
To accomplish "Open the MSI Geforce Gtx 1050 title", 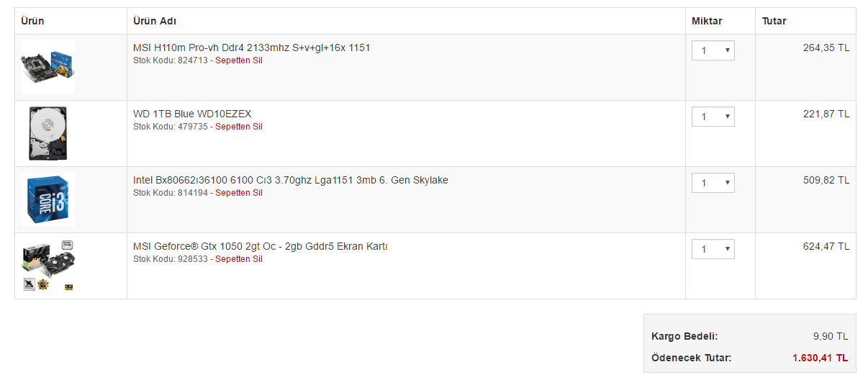I will 261,246.
